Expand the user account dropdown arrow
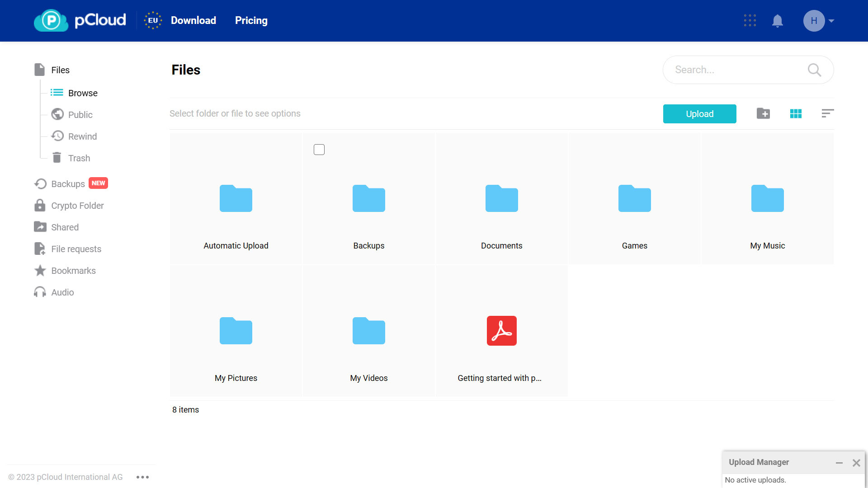The image size is (868, 488). point(832,21)
